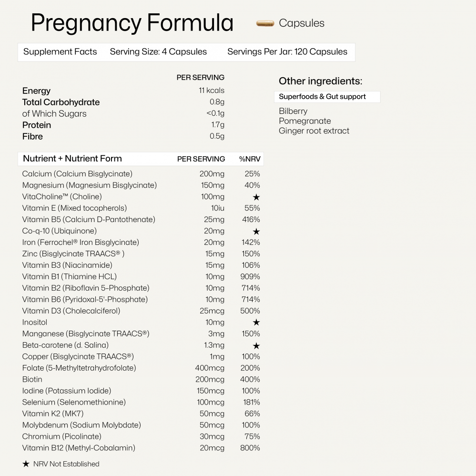This screenshot has height=476, width=476.
Task: Click the Nutrient + Nutrient Form header
Action: (x=72, y=159)
